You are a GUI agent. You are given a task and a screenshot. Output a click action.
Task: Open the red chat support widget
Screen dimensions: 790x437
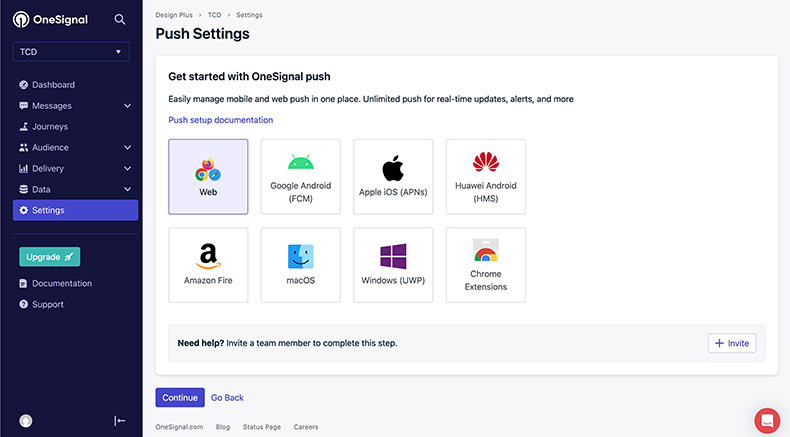(x=767, y=420)
